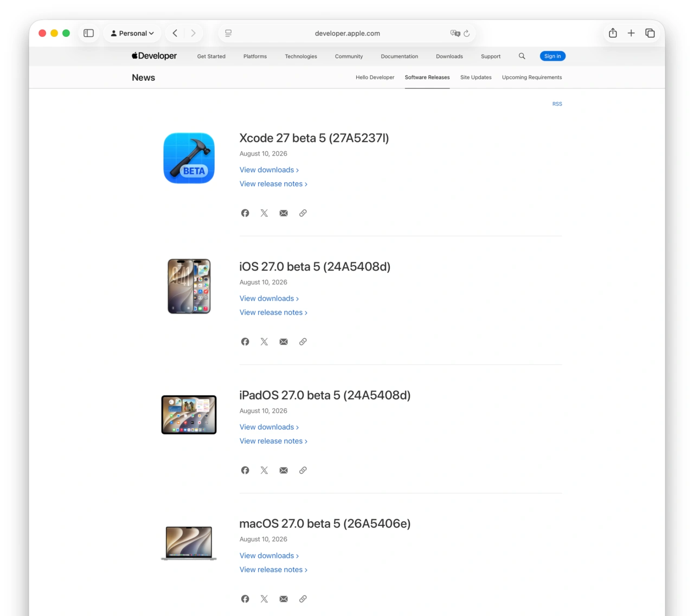
Task: View downloads for iPadOS 27.0 beta 5
Action: click(269, 427)
